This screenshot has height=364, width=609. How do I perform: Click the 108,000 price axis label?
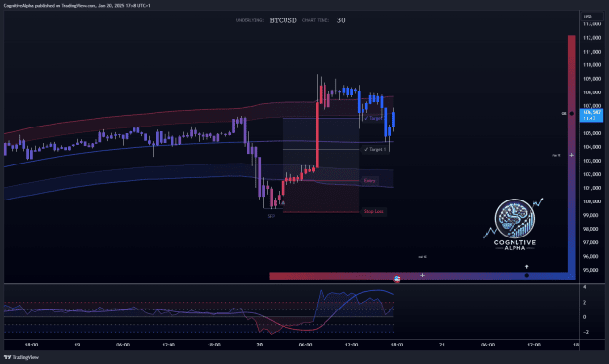pos(591,92)
